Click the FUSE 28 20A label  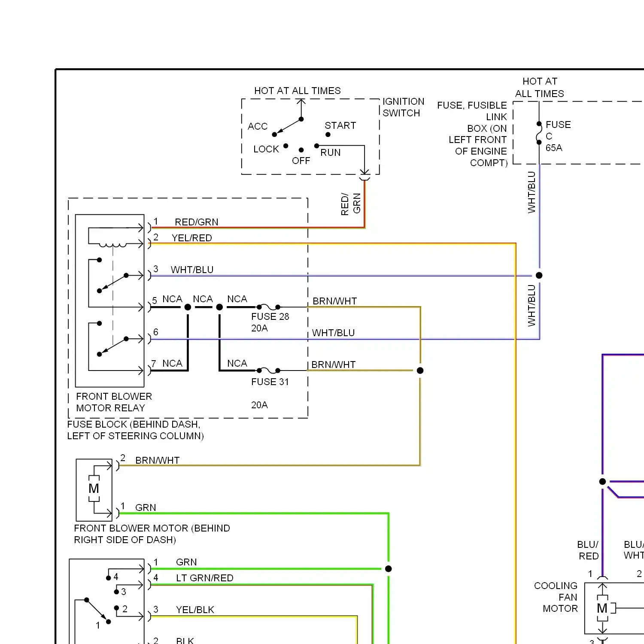point(270,322)
